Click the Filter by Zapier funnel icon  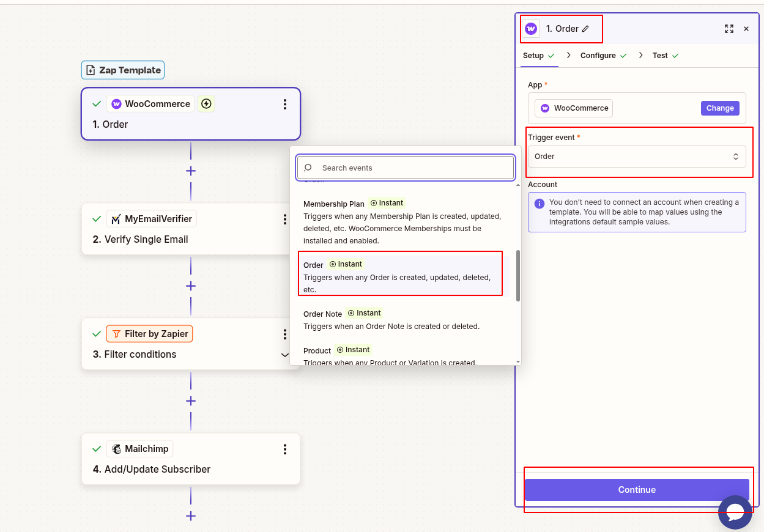[x=116, y=333]
